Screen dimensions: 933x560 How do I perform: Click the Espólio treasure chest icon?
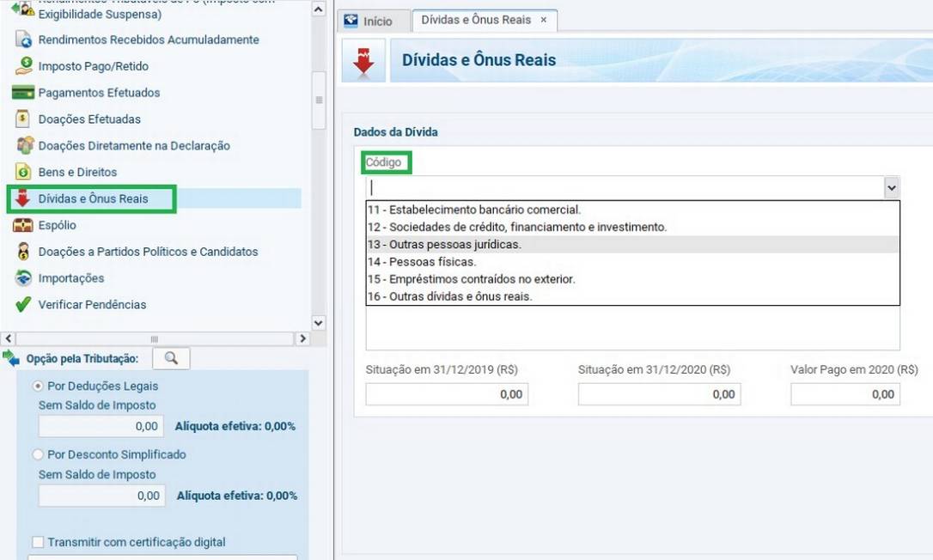[x=23, y=226]
